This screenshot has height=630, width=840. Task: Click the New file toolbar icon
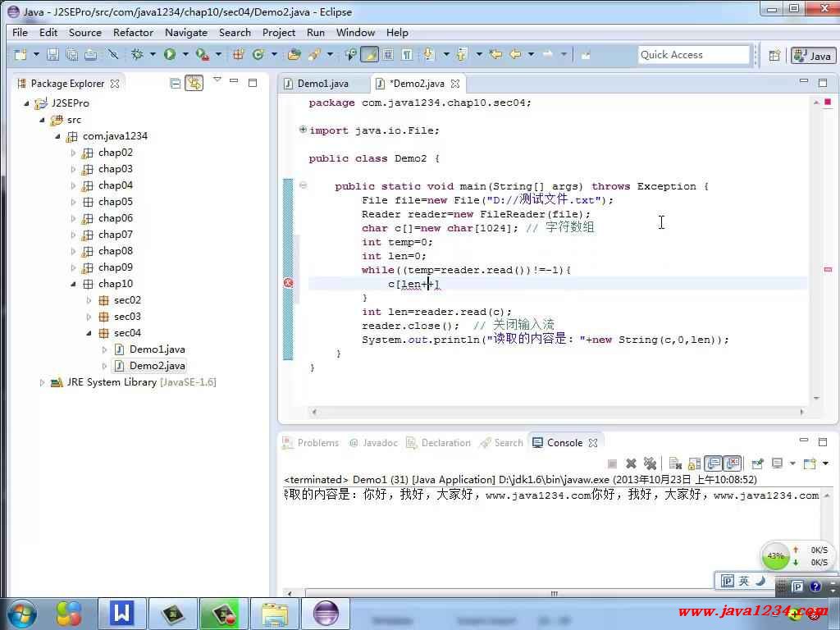coord(21,54)
